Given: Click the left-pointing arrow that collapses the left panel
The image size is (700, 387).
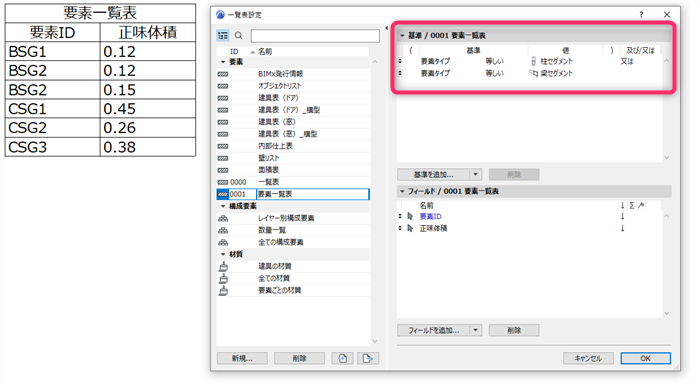Looking at the screenshot, I should pyautogui.click(x=387, y=28).
